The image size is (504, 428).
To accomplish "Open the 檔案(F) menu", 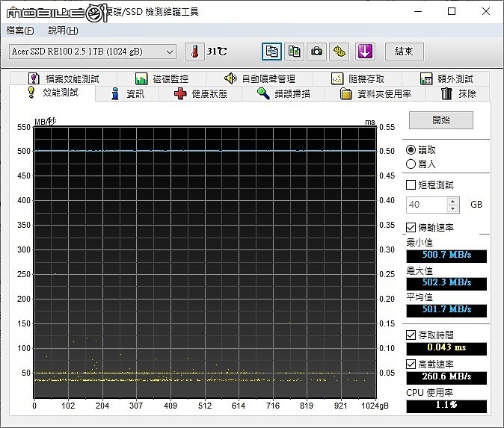I will click(20, 31).
